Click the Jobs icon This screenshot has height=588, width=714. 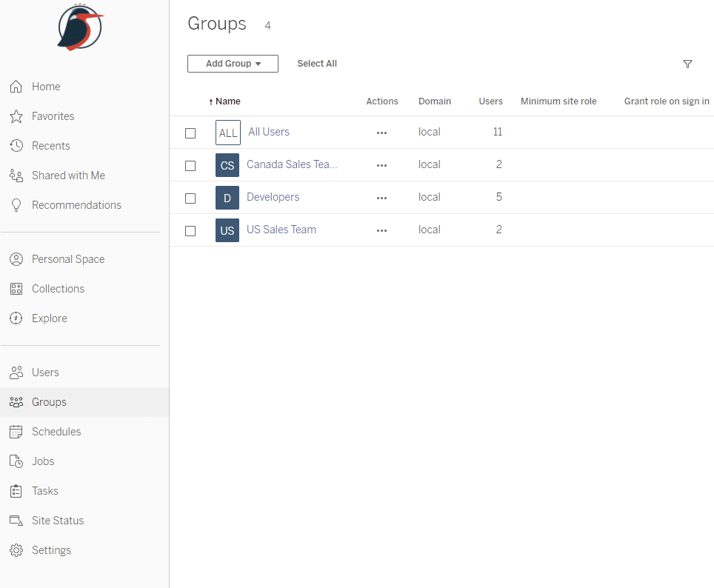click(16, 461)
